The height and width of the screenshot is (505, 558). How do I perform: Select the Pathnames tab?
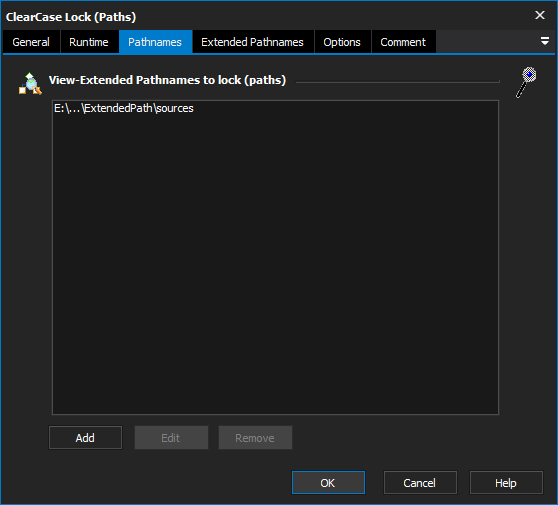[155, 42]
